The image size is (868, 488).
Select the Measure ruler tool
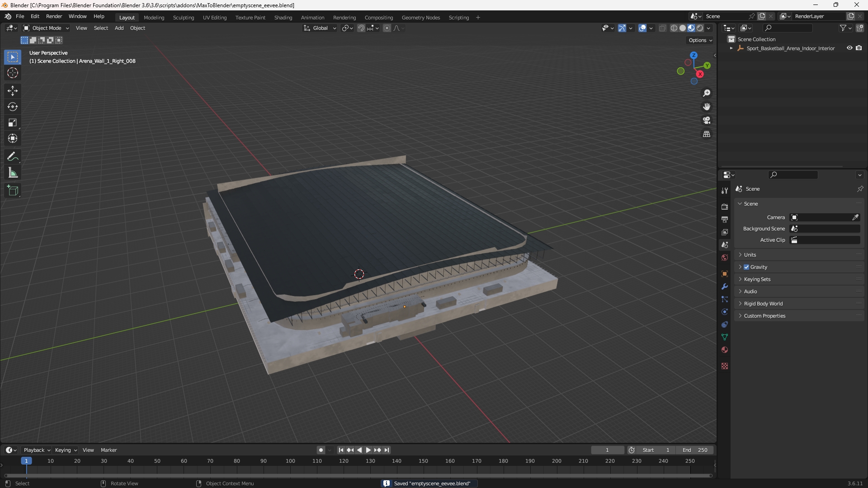(13, 173)
